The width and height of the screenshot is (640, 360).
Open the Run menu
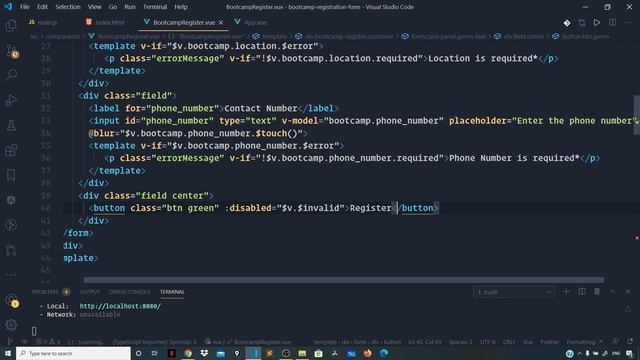[130, 7]
